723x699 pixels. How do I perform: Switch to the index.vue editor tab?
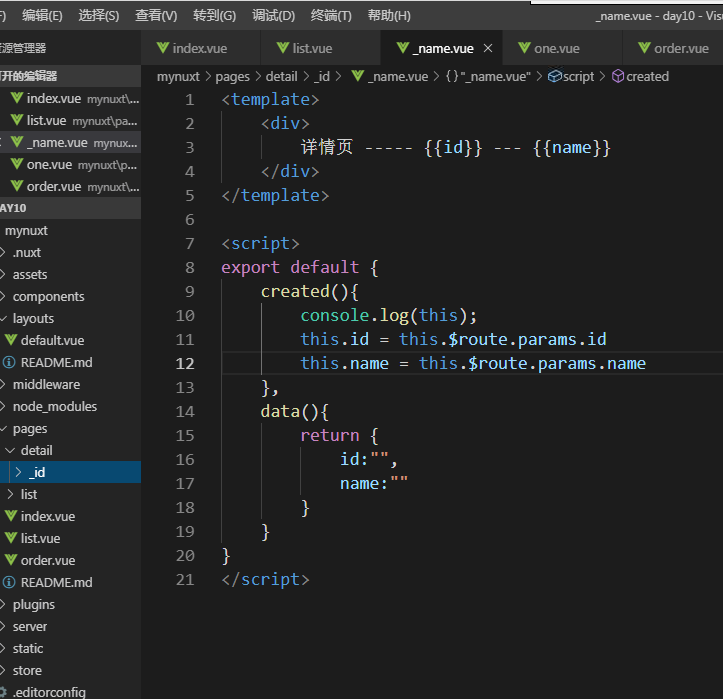(201, 48)
